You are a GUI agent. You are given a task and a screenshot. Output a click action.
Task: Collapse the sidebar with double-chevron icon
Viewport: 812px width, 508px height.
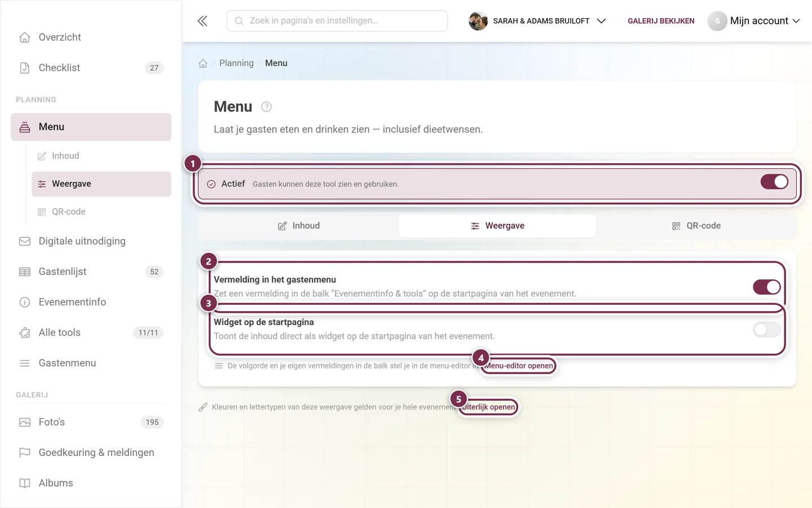[202, 21]
